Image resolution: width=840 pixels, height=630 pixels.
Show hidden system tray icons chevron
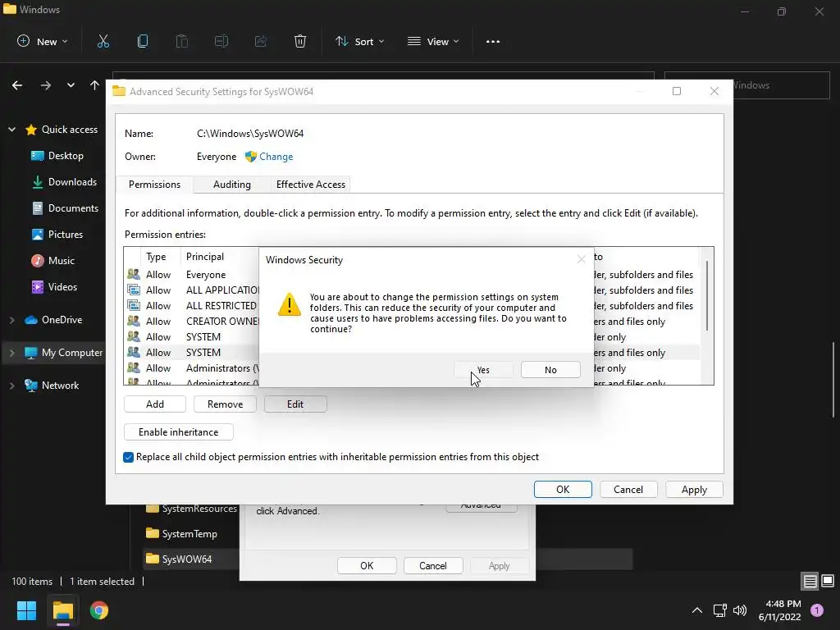pyautogui.click(x=697, y=610)
